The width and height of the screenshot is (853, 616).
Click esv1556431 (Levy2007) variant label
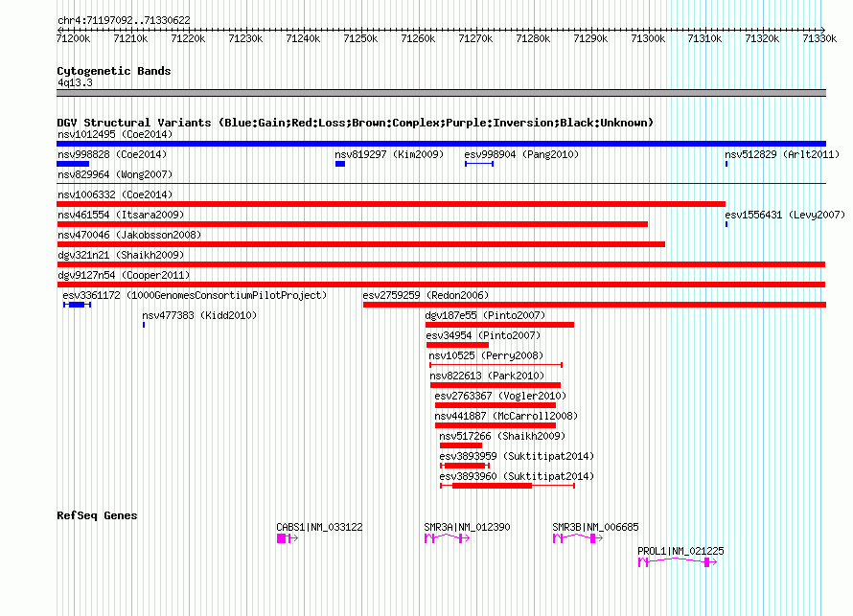[785, 215]
